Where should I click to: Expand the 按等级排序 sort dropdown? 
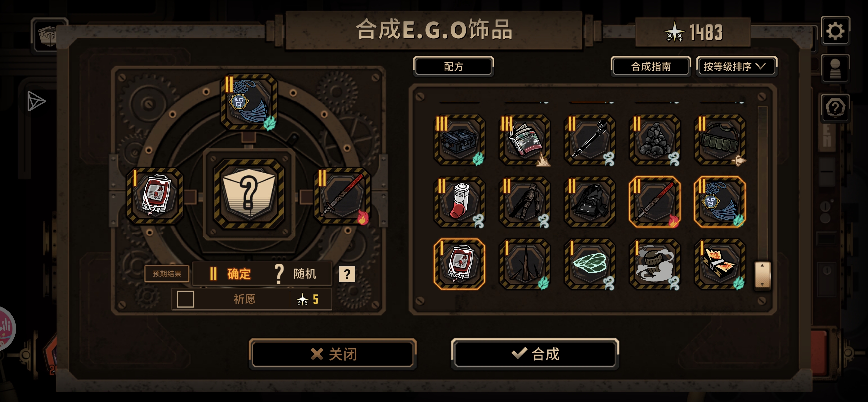737,66
